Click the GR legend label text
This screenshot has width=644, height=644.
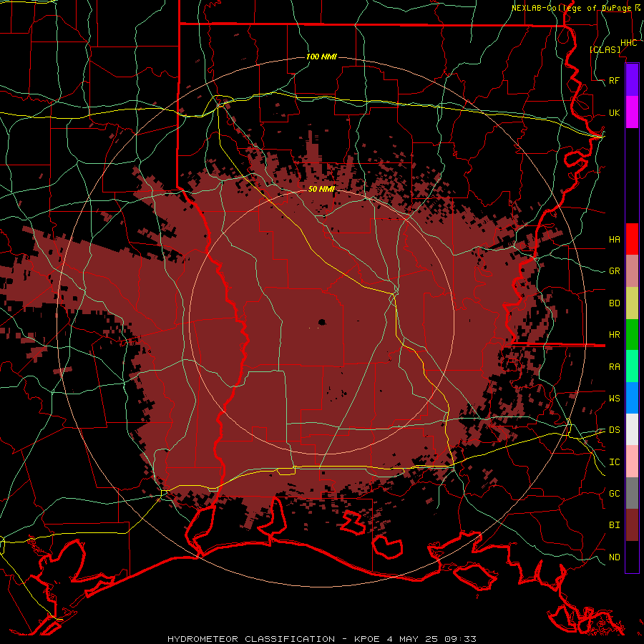pos(614,271)
